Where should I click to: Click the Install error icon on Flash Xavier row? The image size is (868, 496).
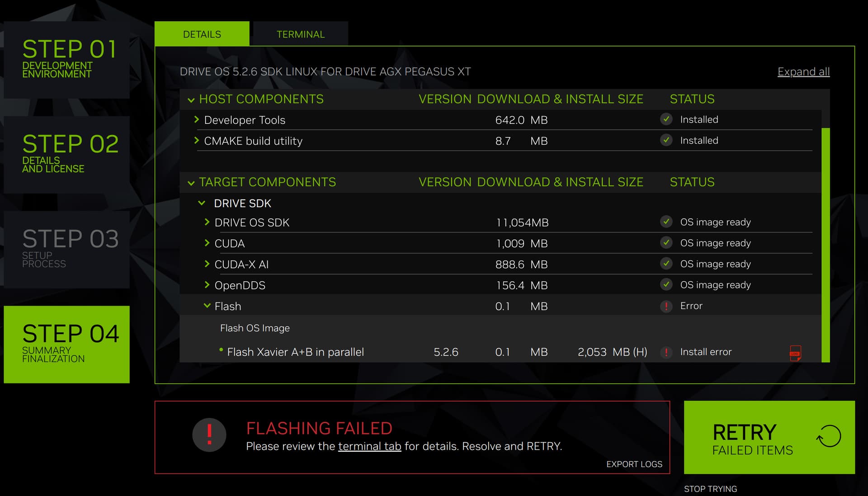point(666,352)
